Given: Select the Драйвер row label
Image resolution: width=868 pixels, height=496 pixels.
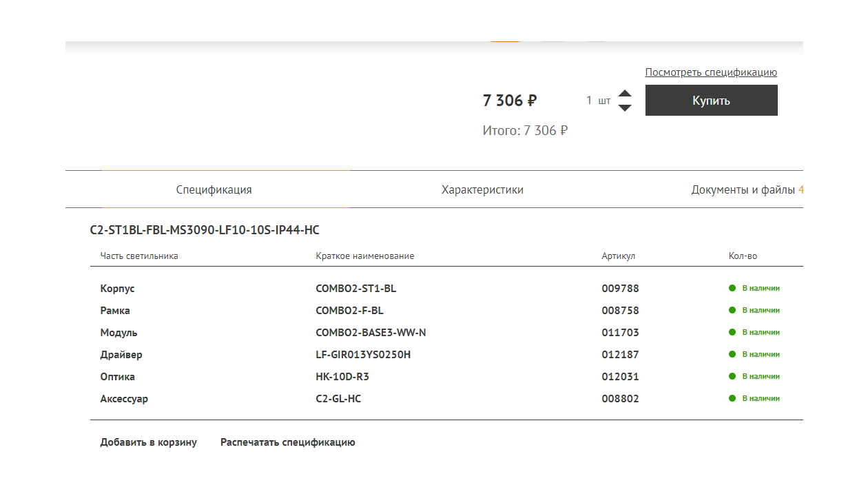Looking at the screenshot, I should (121, 355).
